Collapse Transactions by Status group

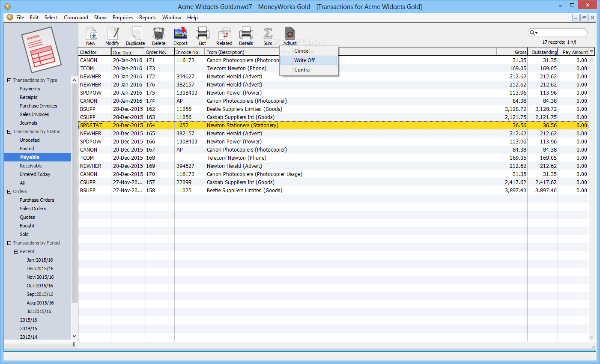(9, 131)
